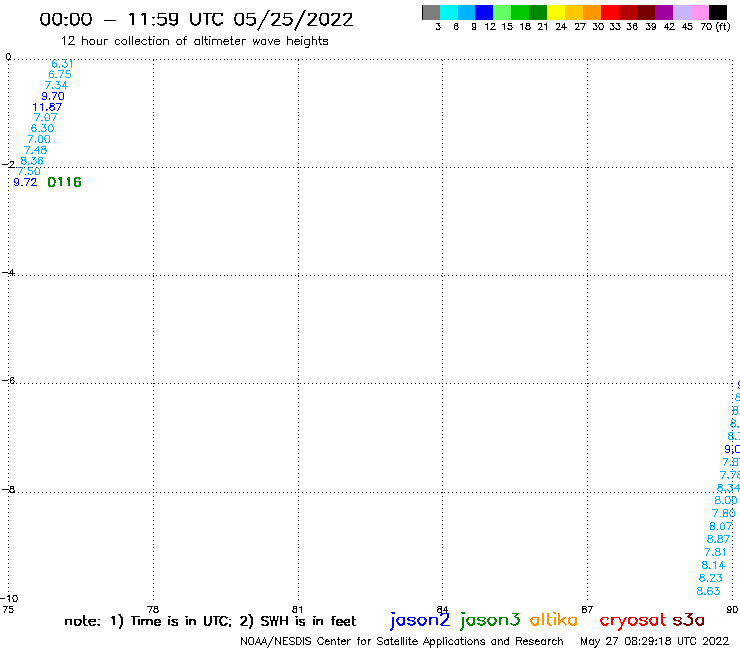Click the note about UTC and SWH
The image size is (740, 650).
210,621
